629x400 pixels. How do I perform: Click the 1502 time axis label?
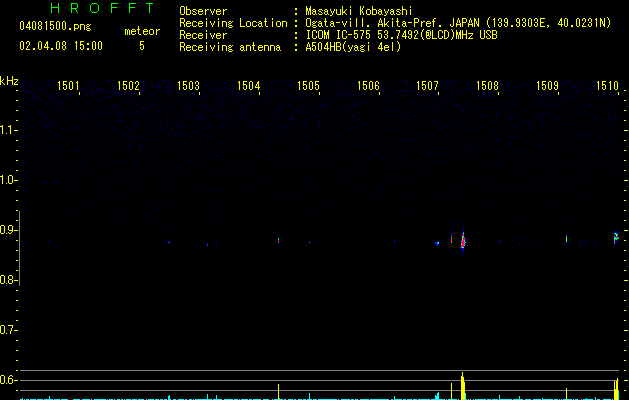tap(128, 86)
